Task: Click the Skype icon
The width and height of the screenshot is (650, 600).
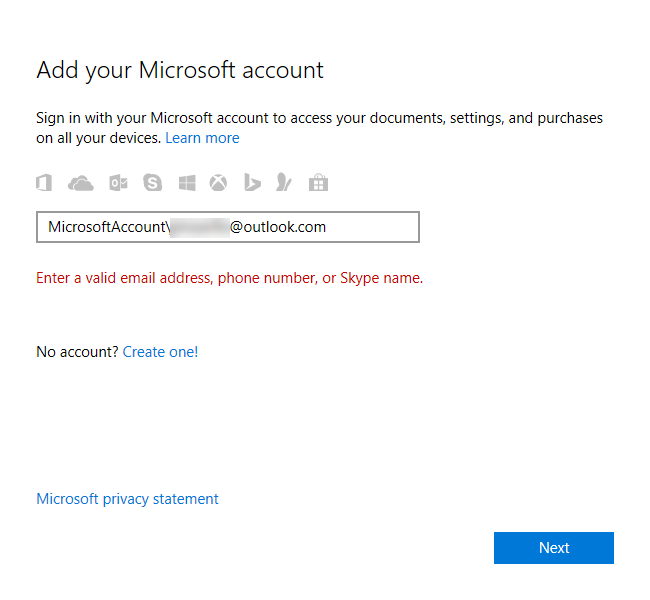Action: tap(153, 182)
